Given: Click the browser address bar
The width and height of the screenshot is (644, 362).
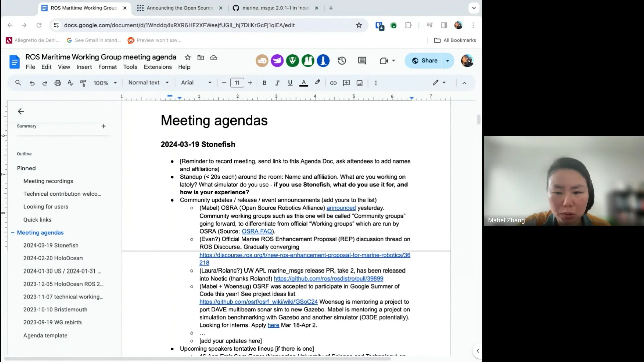Looking at the screenshot, I should pyautogui.click(x=208, y=25).
